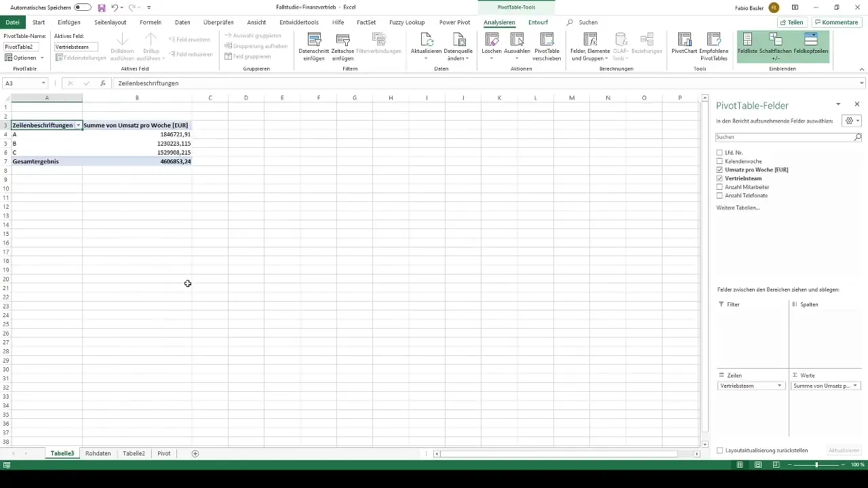Open Vertriebsteam dropdown in Zeilen area
The image size is (868, 488).
pos(779,386)
